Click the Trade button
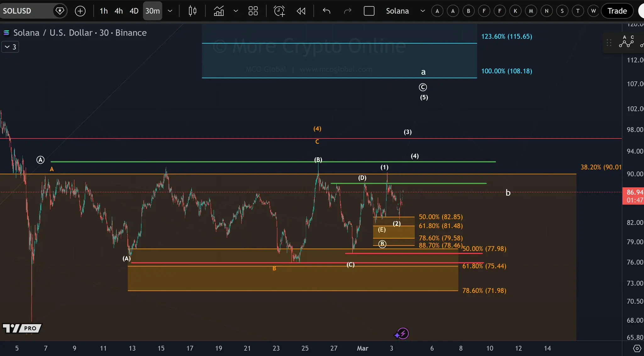The height and width of the screenshot is (356, 644). (617, 11)
